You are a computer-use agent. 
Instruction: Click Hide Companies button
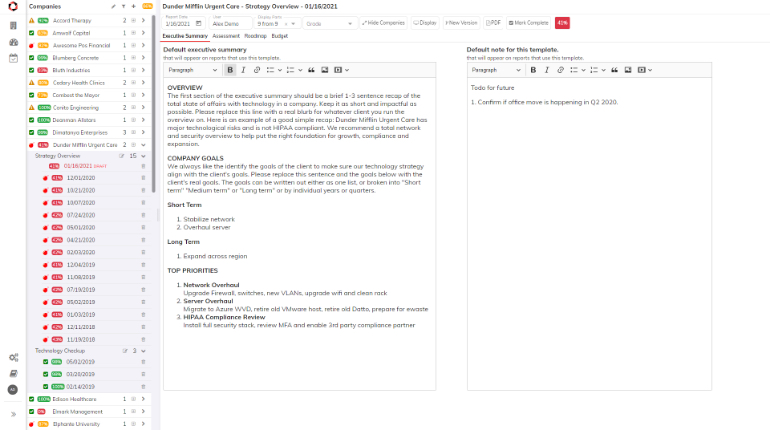(x=384, y=23)
